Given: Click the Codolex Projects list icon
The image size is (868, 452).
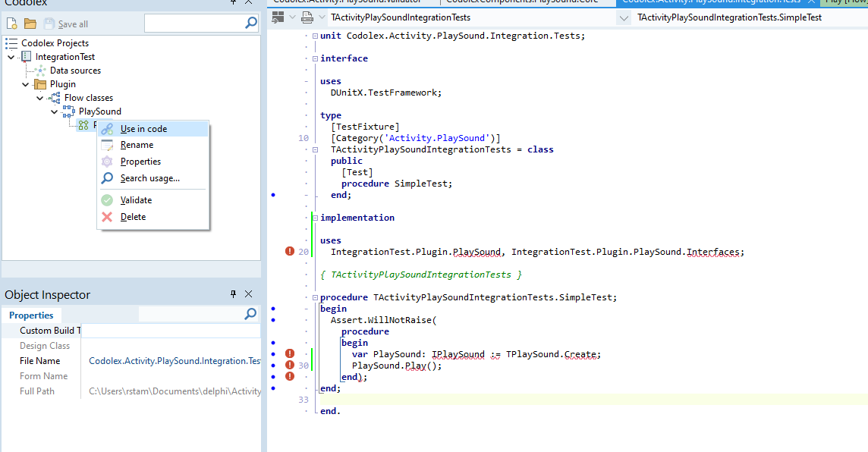Looking at the screenshot, I should (11, 43).
